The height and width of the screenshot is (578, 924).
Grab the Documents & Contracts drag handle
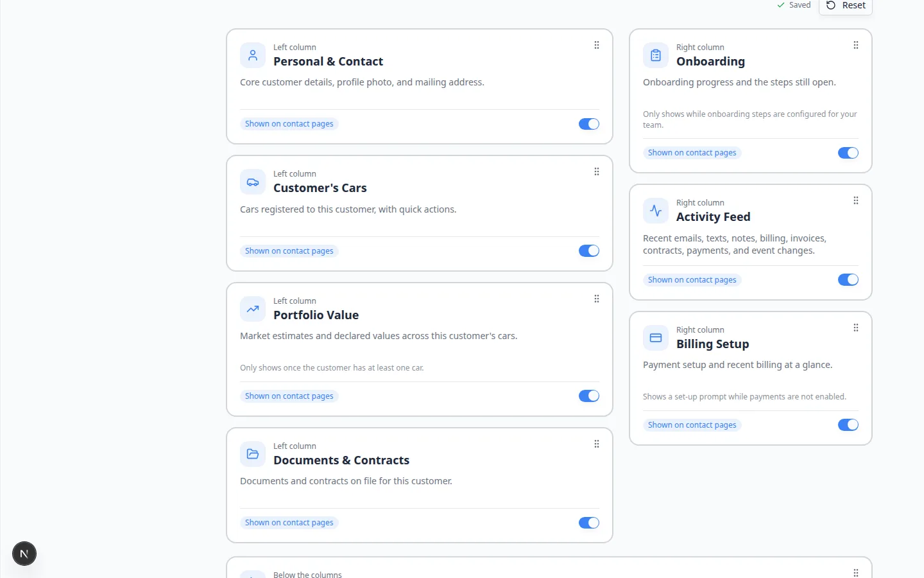point(597,444)
